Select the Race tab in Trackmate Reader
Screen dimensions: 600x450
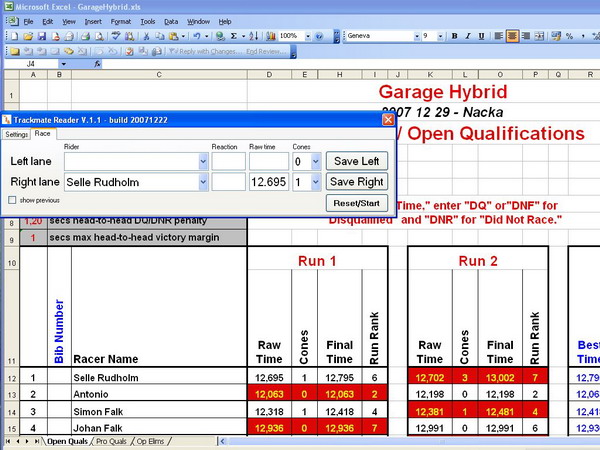42,134
